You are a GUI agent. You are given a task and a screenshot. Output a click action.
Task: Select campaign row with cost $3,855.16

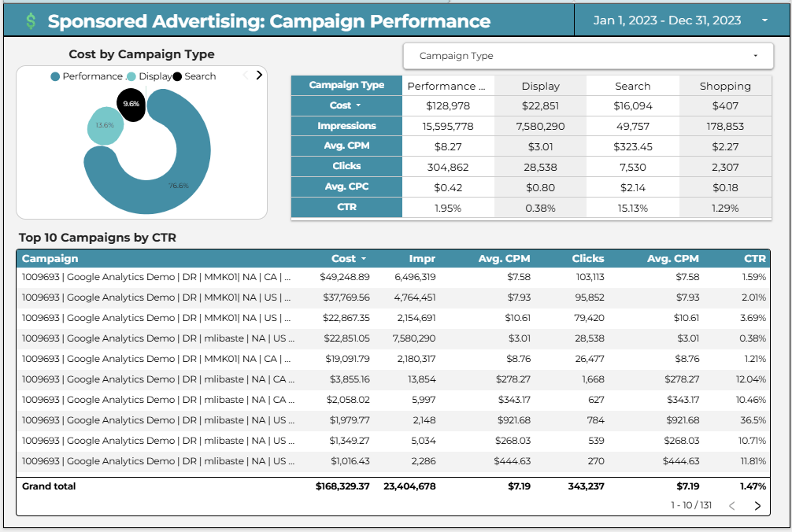(393, 379)
